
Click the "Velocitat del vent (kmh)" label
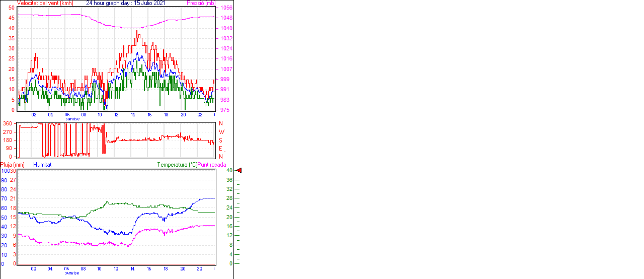(x=45, y=3)
